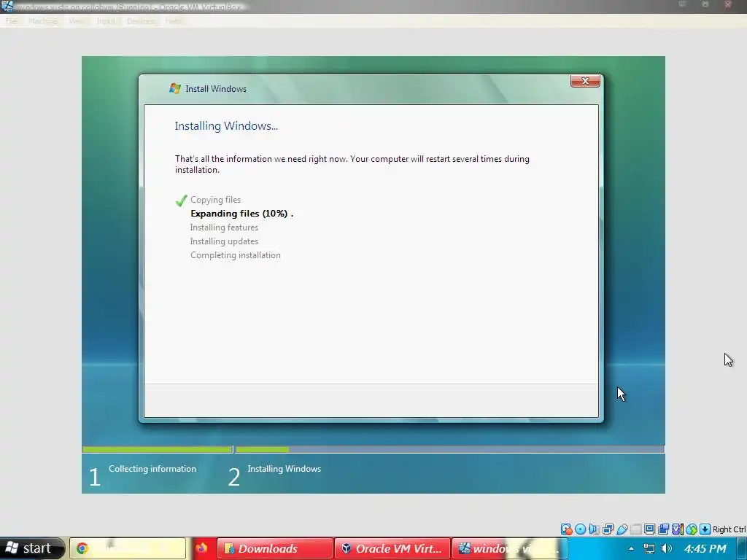Click the Collecting information progress bar segment
The height and width of the screenshot is (560, 747).
pos(158,449)
